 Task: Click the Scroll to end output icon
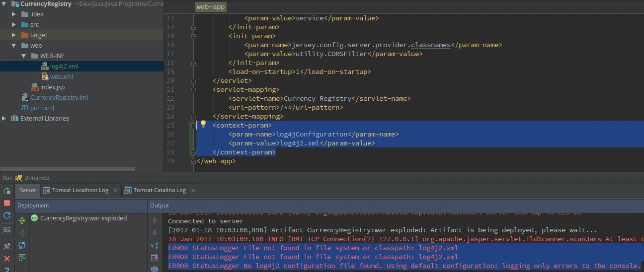[155, 257]
